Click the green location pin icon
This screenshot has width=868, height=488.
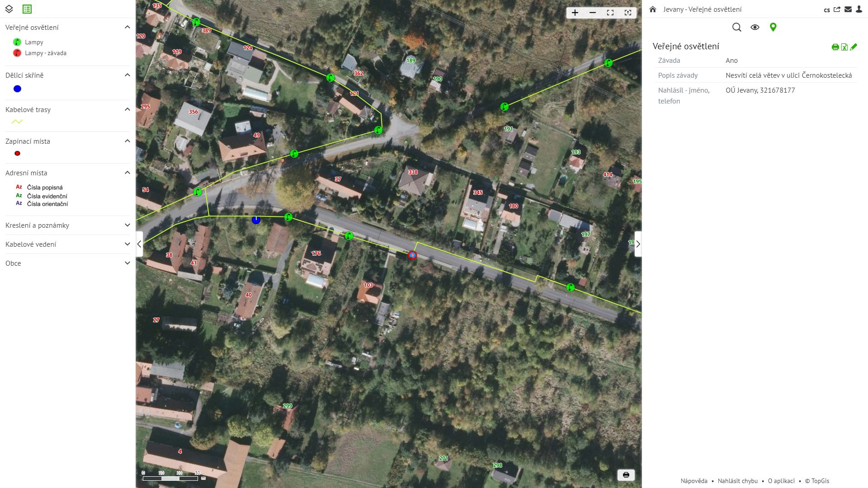point(773,27)
